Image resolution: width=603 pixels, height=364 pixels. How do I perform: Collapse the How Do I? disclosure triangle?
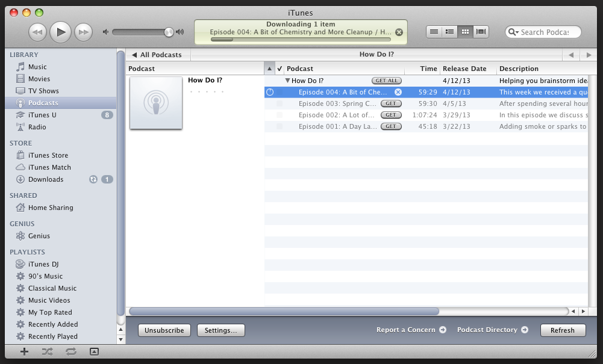tap(287, 81)
